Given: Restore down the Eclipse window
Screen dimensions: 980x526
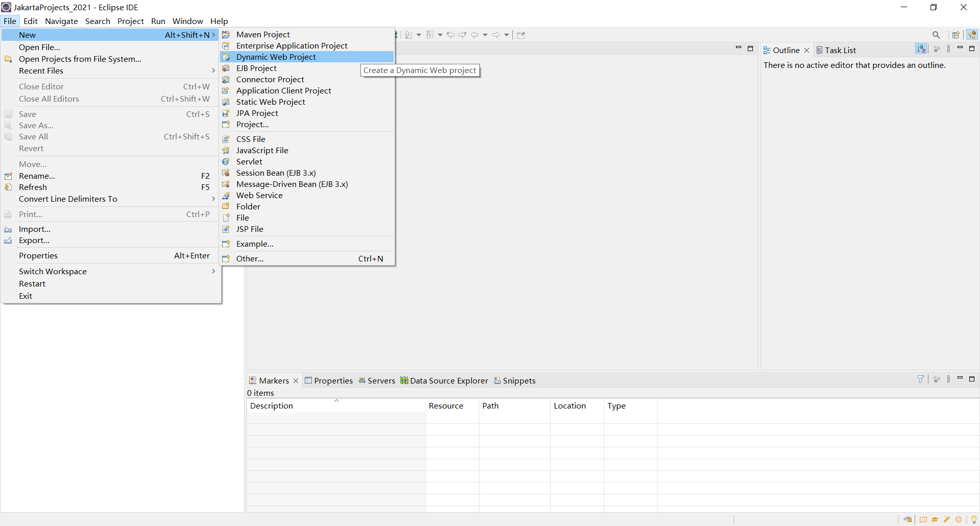Looking at the screenshot, I should coord(934,7).
